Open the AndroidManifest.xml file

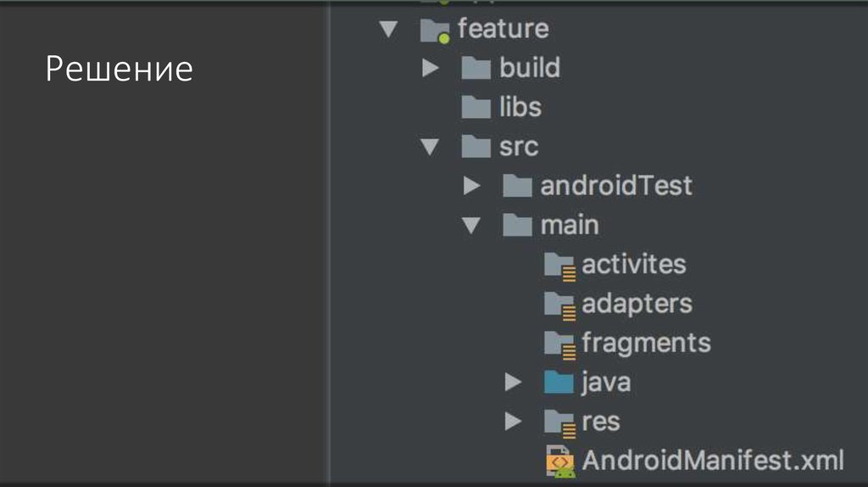[x=713, y=461]
